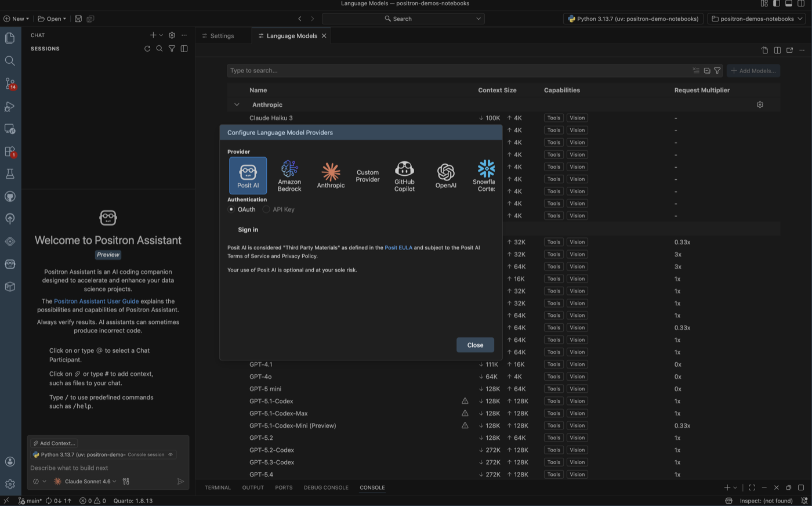
Task: Switch to the TERMINAL panel tab
Action: 217,487
